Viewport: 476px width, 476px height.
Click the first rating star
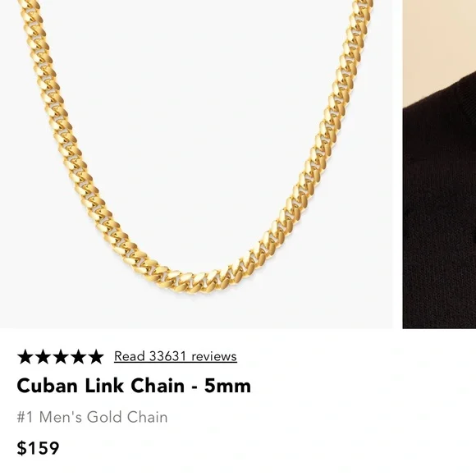(25, 357)
